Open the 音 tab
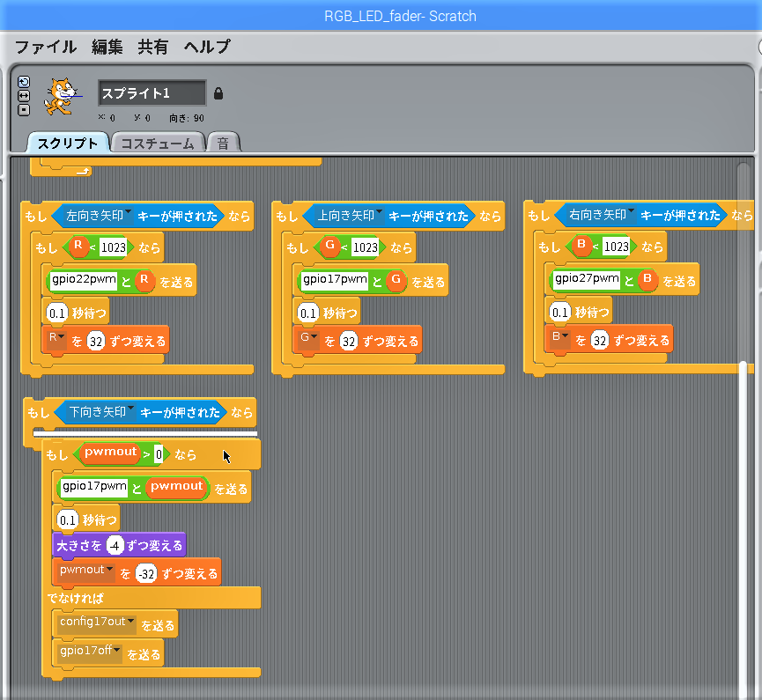762x700 pixels. pyautogui.click(x=223, y=144)
